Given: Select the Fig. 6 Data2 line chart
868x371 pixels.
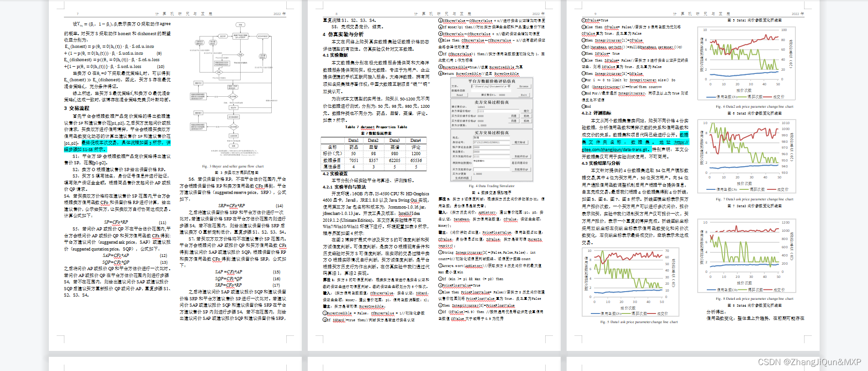Looking at the screenshot, I should [x=746, y=63].
